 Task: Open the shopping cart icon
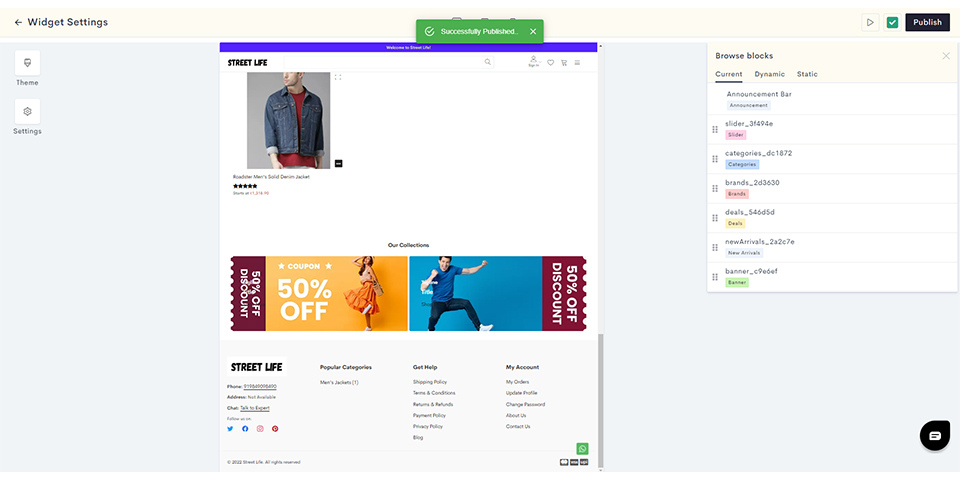click(564, 62)
